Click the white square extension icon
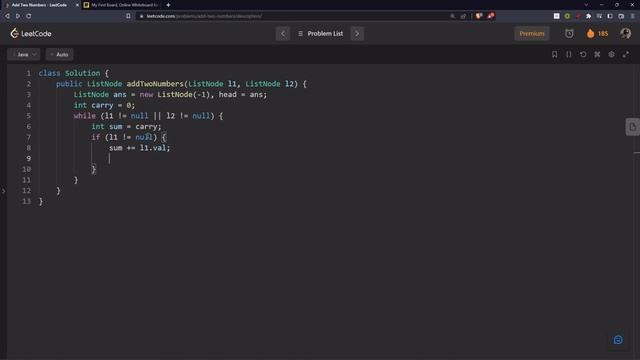This screenshot has height=360, width=640. [557, 16]
